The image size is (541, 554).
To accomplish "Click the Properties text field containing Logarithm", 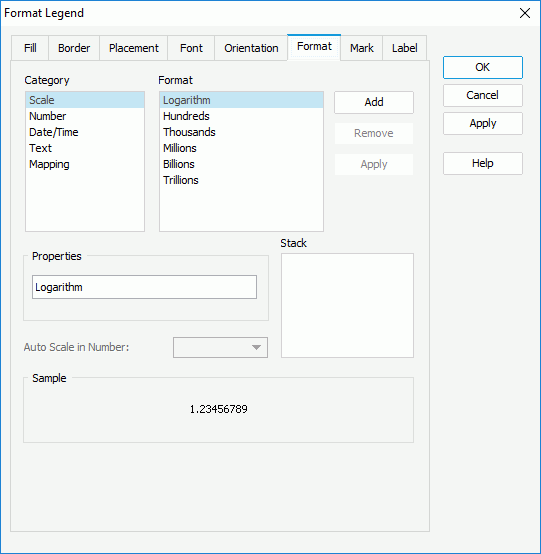I will (144, 287).
